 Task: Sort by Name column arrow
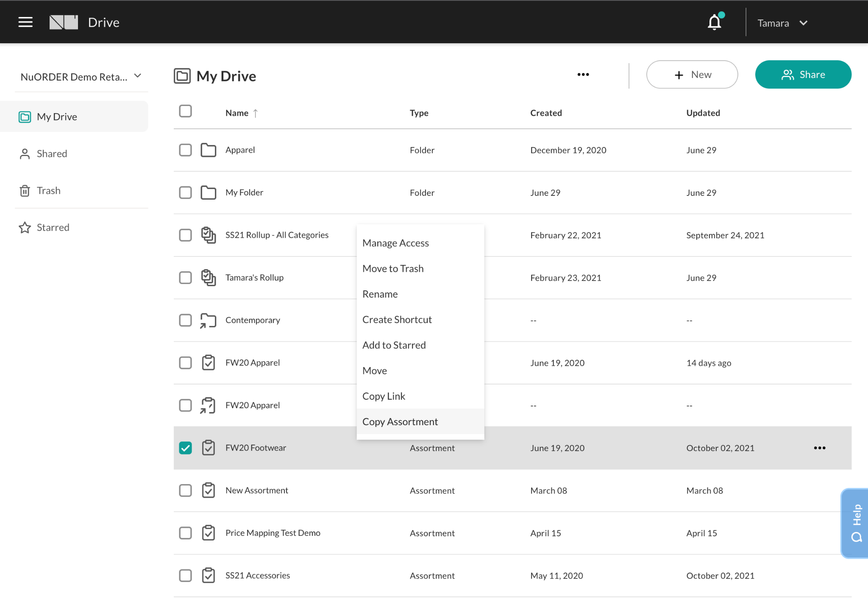pos(256,113)
